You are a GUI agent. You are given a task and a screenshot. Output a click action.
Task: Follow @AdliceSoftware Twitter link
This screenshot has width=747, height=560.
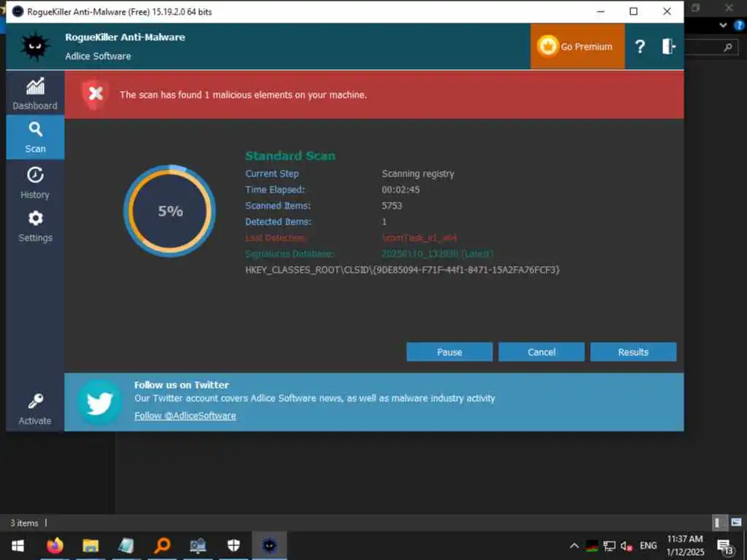(x=185, y=416)
